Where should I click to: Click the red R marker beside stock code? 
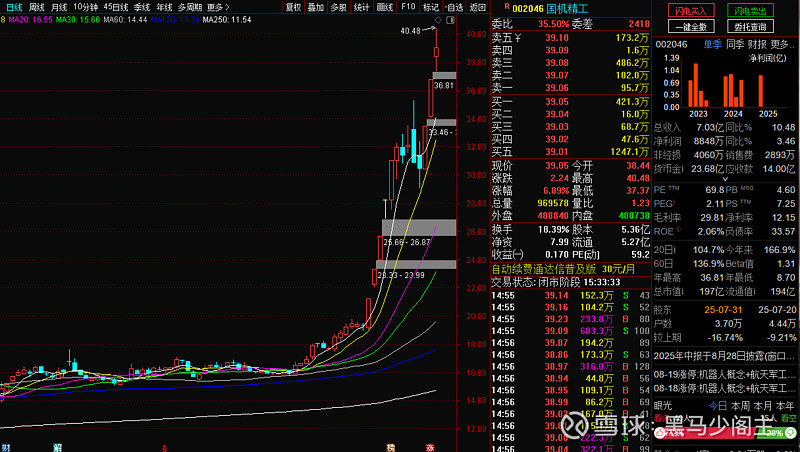(494, 7)
